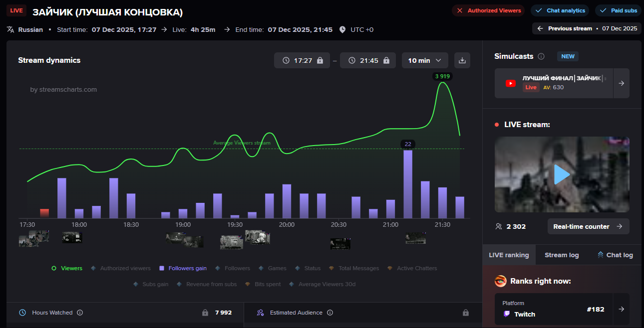Play the LIVE stream preview video

pyautogui.click(x=562, y=174)
